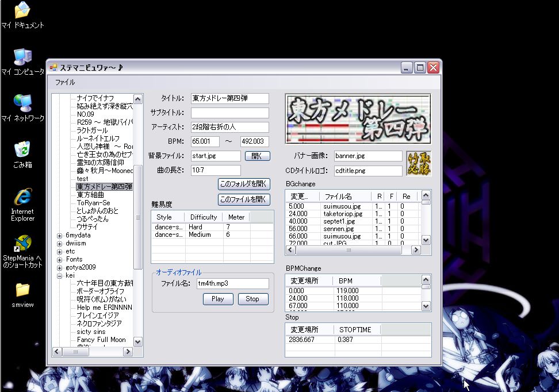Sort difficulty list by Difficulty column
Viewport: 559px width, 392px height.
coord(204,217)
